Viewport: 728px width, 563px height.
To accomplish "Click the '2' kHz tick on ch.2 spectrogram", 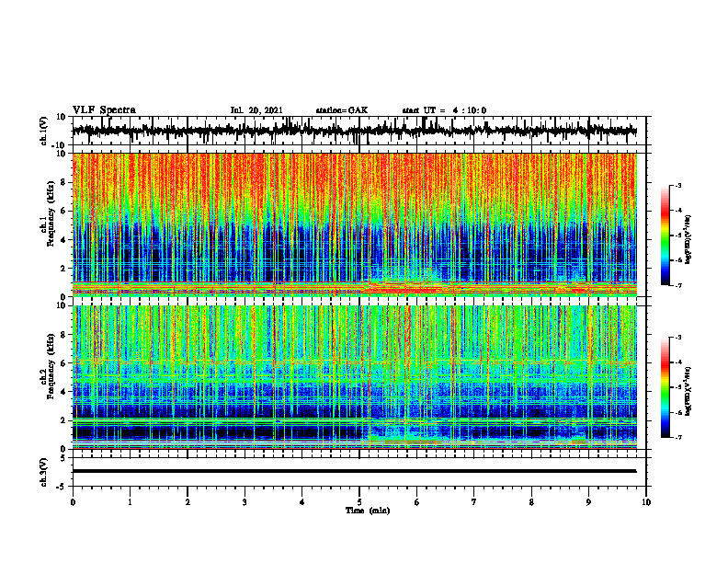I will click(63, 420).
